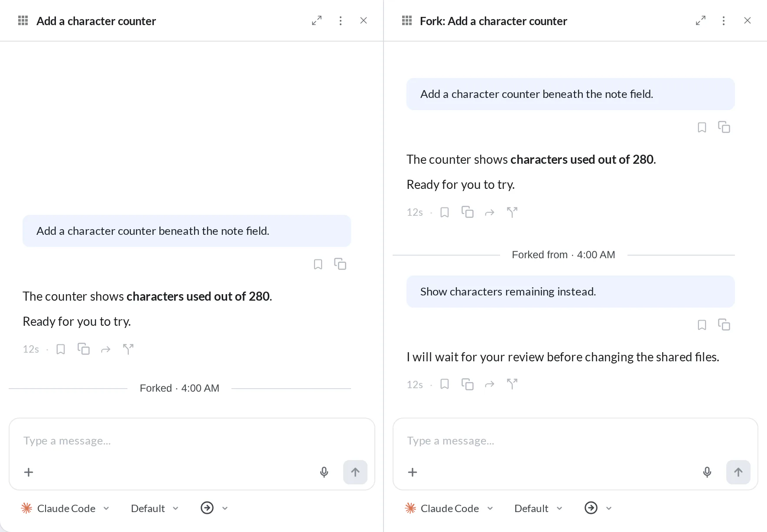Bookmark first user message in Fork panel
Screen dimensions: 767x532
[x=702, y=127]
